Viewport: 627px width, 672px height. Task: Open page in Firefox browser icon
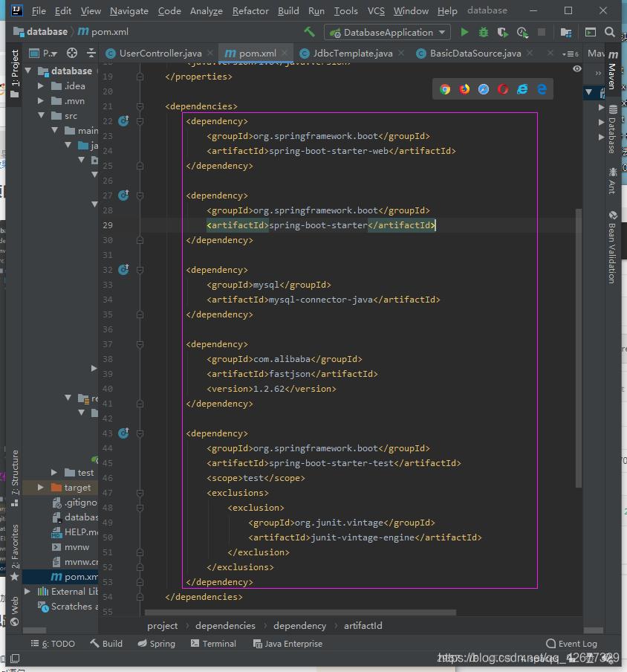coord(464,89)
